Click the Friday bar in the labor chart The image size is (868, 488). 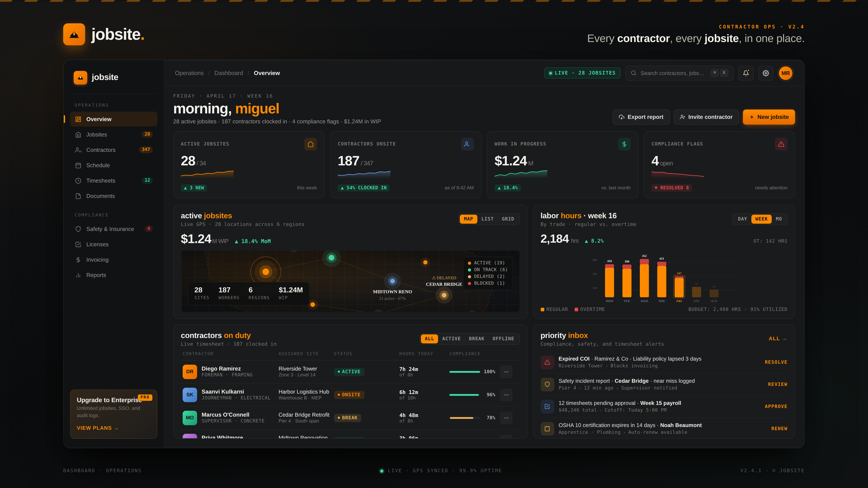(x=679, y=287)
